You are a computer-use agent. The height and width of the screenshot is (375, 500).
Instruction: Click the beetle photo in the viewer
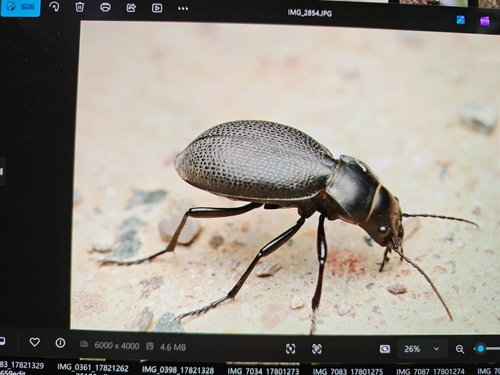285,178
